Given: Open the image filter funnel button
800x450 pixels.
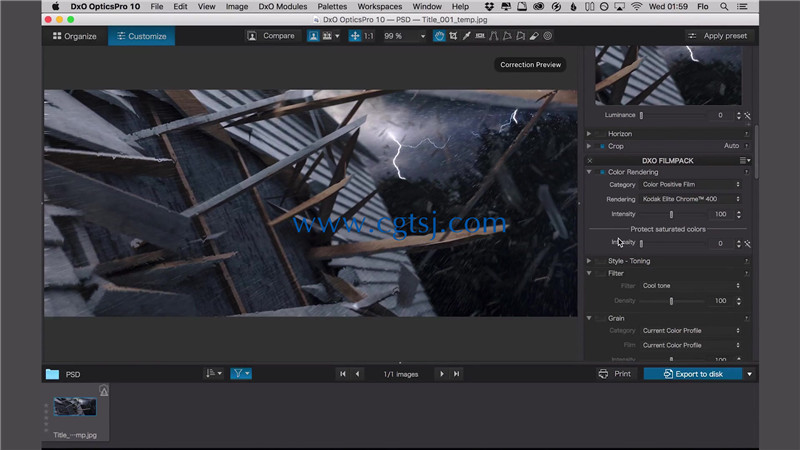Looking at the screenshot, I should coord(241,374).
